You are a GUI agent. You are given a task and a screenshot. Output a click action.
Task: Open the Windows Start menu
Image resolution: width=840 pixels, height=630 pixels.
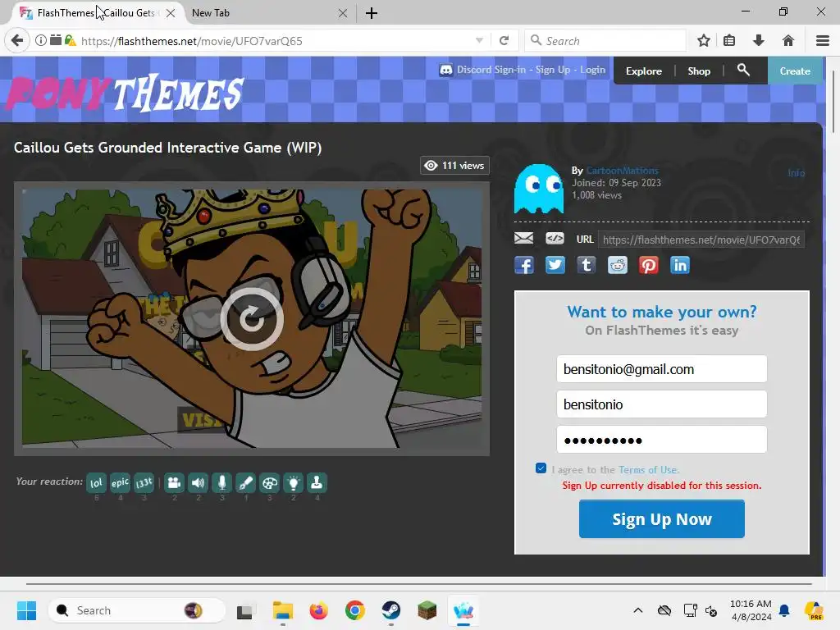tap(26, 610)
